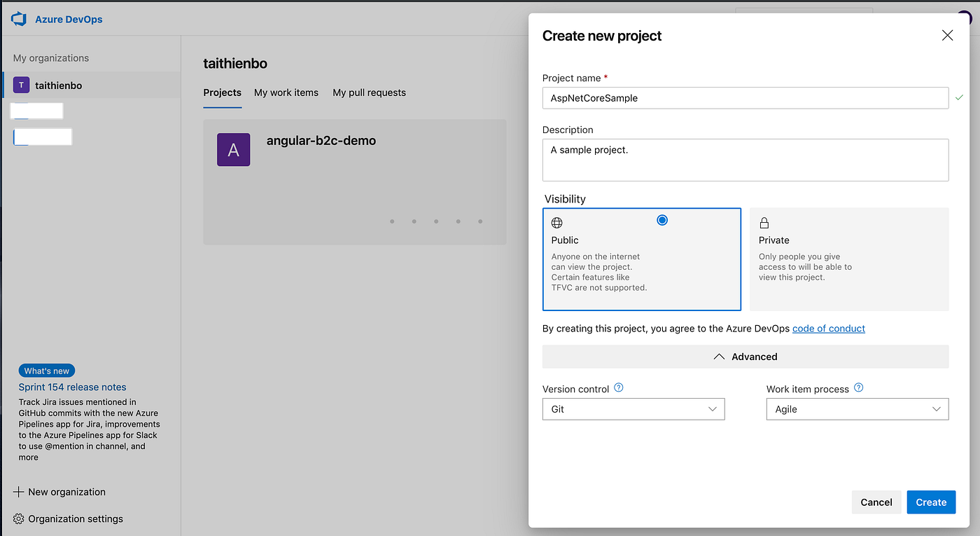Select the Public visibility radio button
Screen dimensions: 980x536
[x=662, y=220]
